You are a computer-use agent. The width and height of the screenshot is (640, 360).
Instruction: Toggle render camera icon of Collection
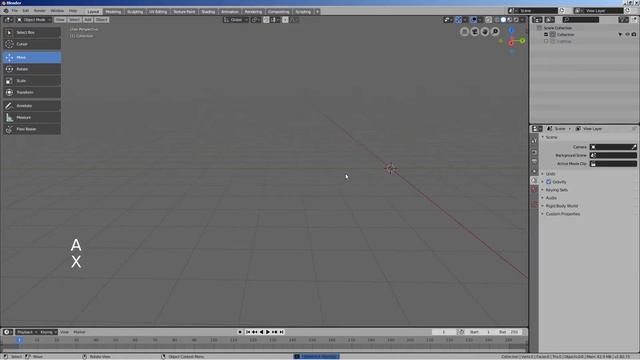click(x=634, y=35)
